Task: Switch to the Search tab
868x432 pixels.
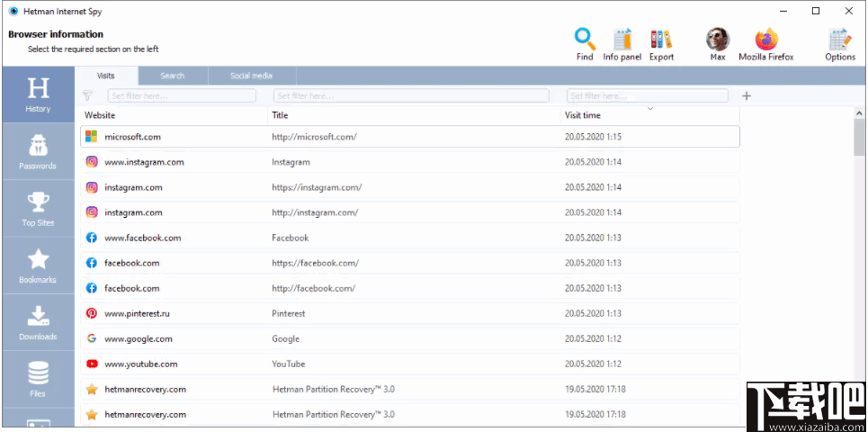Action: pyautogui.click(x=173, y=76)
